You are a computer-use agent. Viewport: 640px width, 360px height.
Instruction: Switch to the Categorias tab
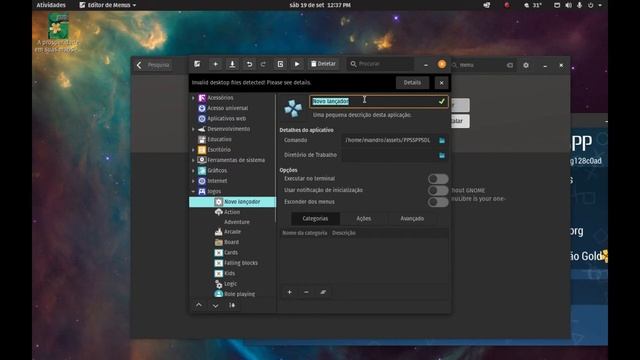pyautogui.click(x=315, y=219)
